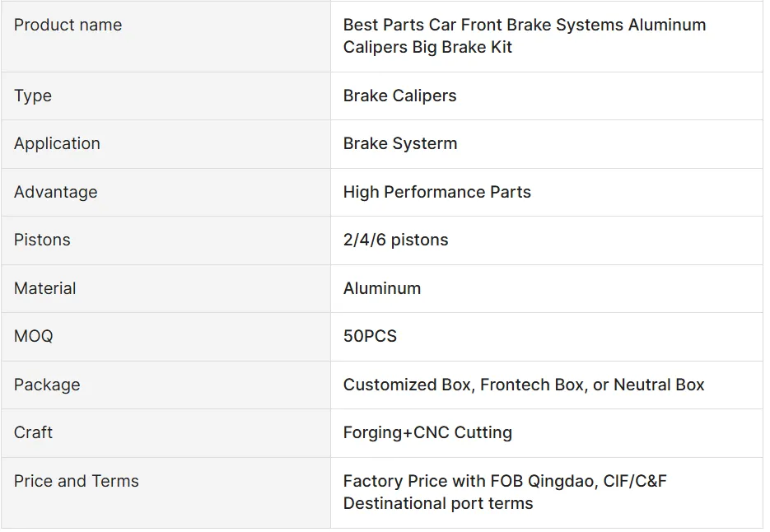The height and width of the screenshot is (532, 770).
Task: Click the Package row label
Action: (47, 385)
